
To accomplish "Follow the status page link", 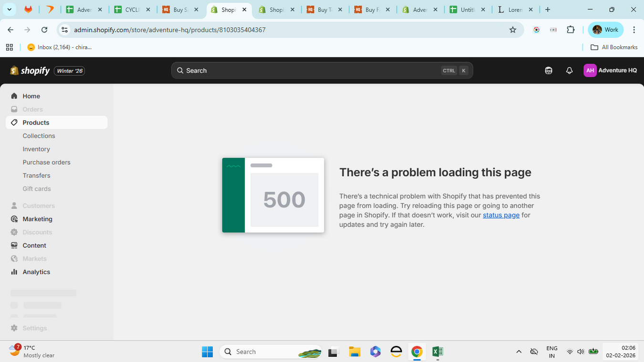I will coord(501,215).
